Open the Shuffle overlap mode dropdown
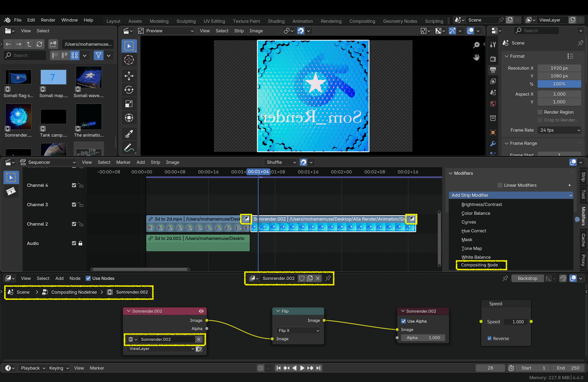This screenshot has width=588, height=382. pyautogui.click(x=281, y=162)
